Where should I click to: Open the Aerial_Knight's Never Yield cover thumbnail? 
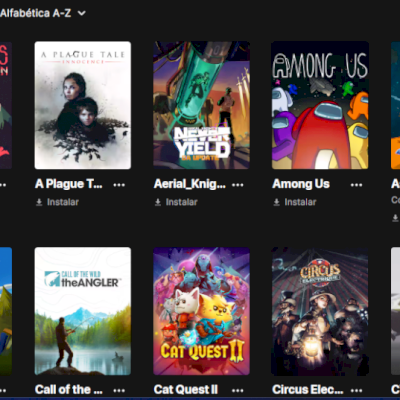pos(201,105)
